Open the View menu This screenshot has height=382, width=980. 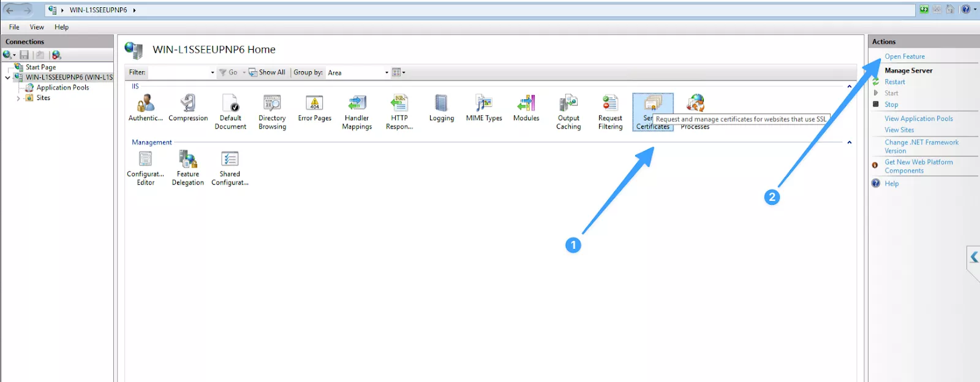coord(37,27)
